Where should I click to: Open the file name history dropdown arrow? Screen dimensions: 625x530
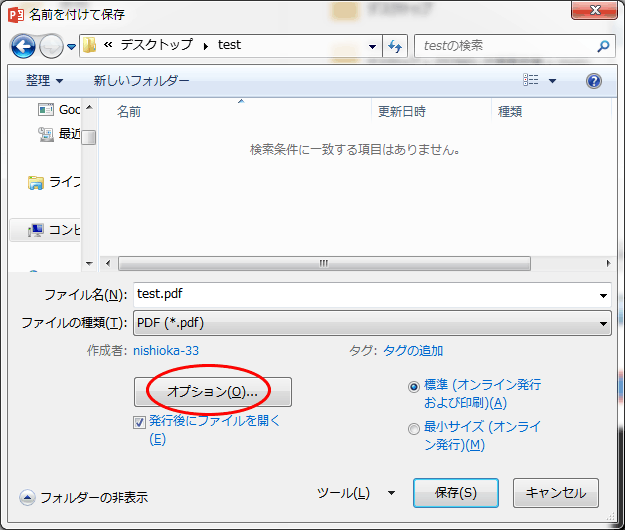[603, 295]
